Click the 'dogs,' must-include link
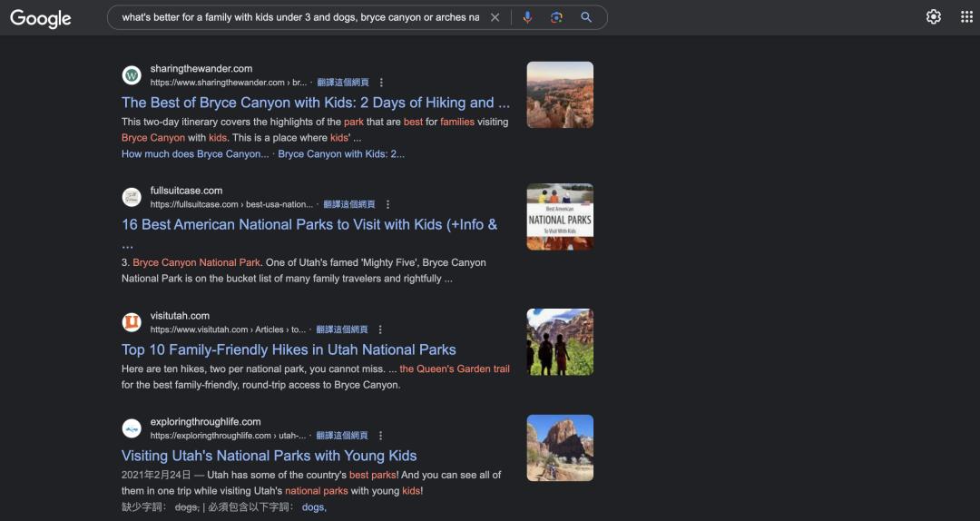This screenshot has width=980, height=521. pyautogui.click(x=314, y=507)
